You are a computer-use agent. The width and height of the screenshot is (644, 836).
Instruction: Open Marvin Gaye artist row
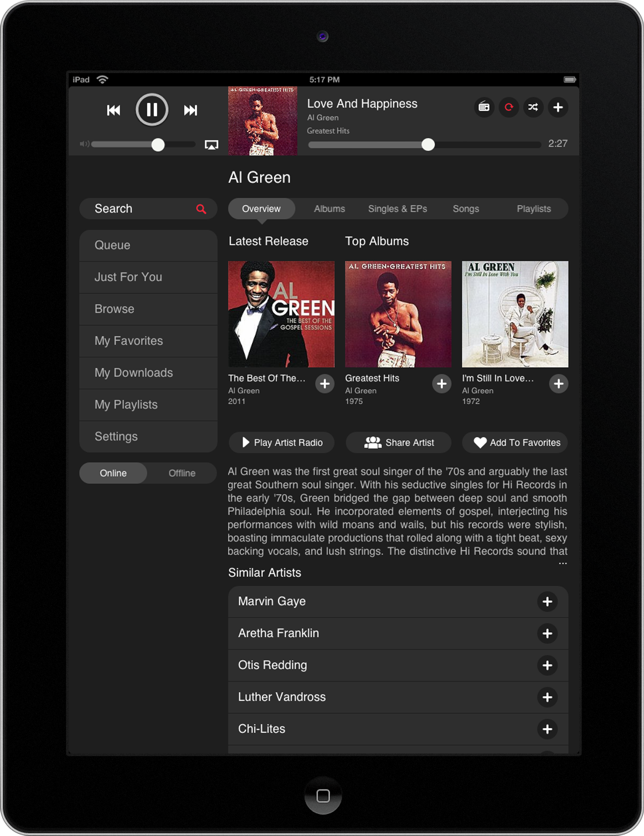(398, 602)
